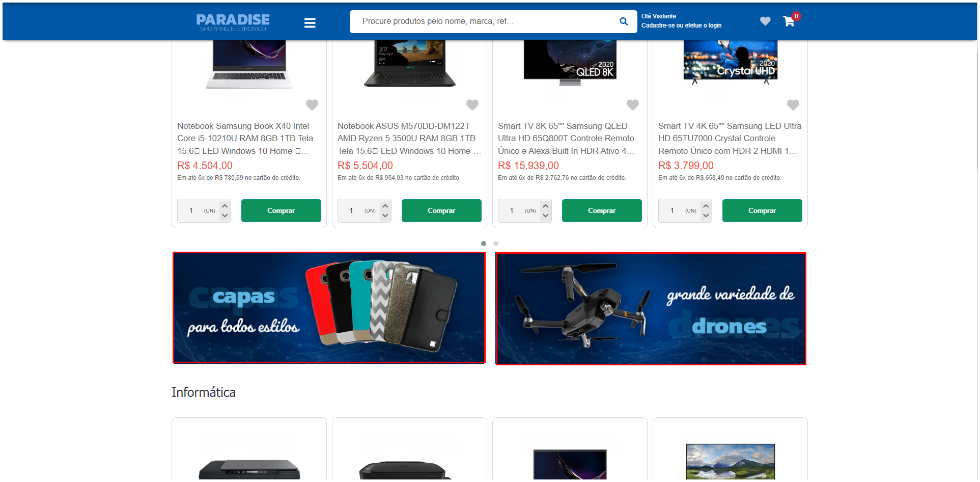This screenshot has width=980, height=482.
Task: Increase quantity for Samsung Book X40
Action: (225, 206)
